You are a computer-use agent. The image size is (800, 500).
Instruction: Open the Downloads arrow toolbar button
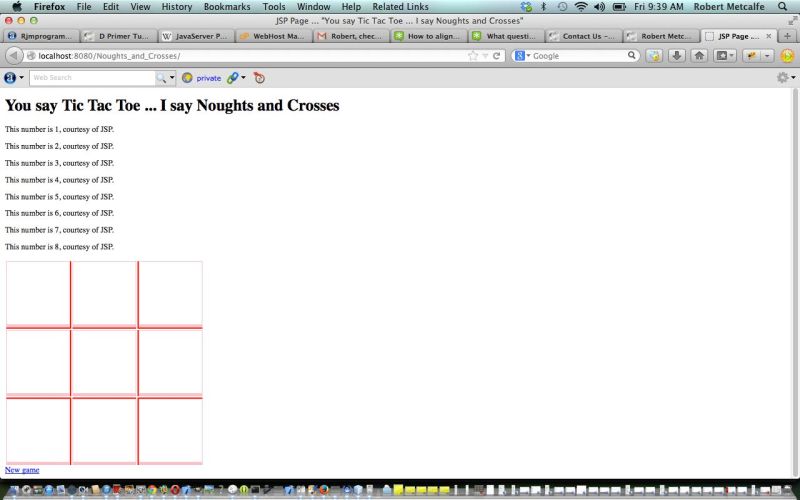(x=677, y=56)
